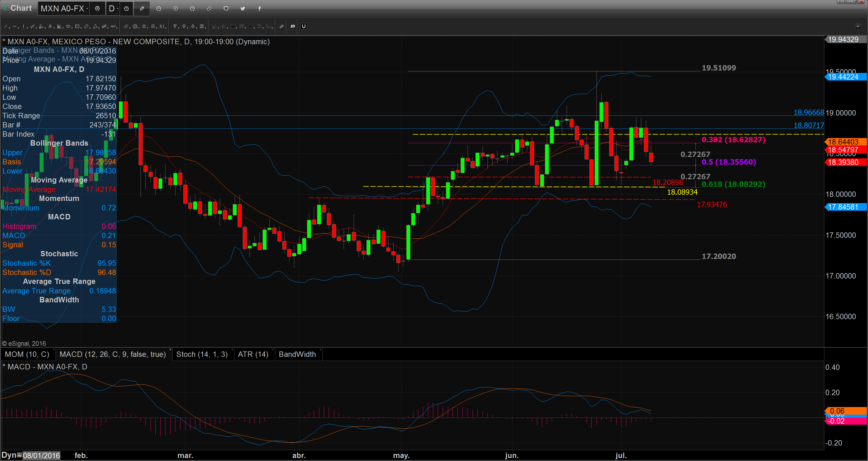868x461 pixels.
Task: Click the chart play replay icon
Action: click(175, 9)
